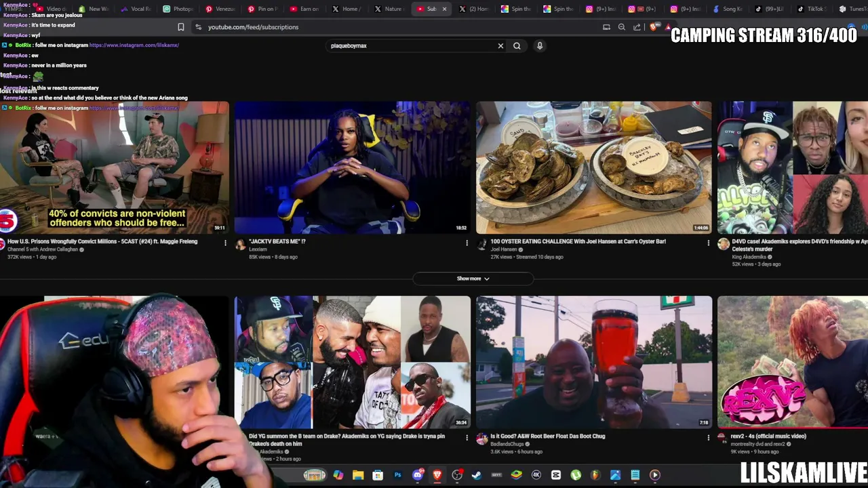Viewport: 868px width, 488px height.
Task: Open Copilot from the taskbar
Action: [x=338, y=475]
